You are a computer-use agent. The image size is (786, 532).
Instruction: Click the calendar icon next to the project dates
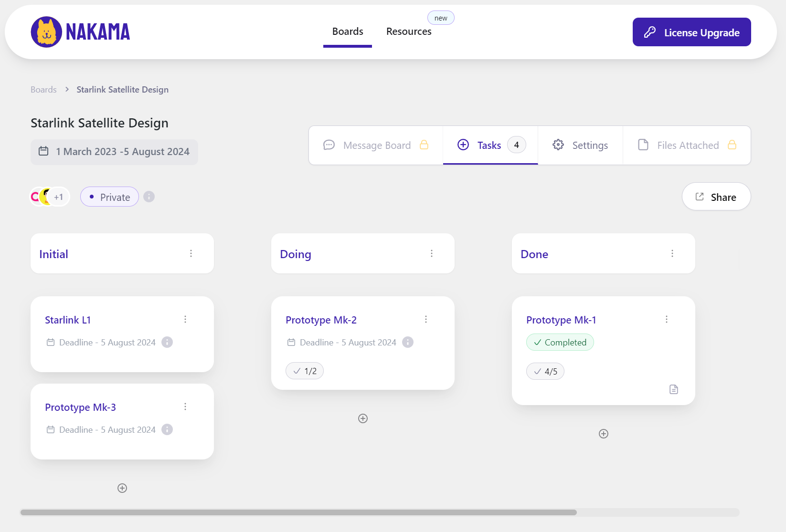pos(43,151)
